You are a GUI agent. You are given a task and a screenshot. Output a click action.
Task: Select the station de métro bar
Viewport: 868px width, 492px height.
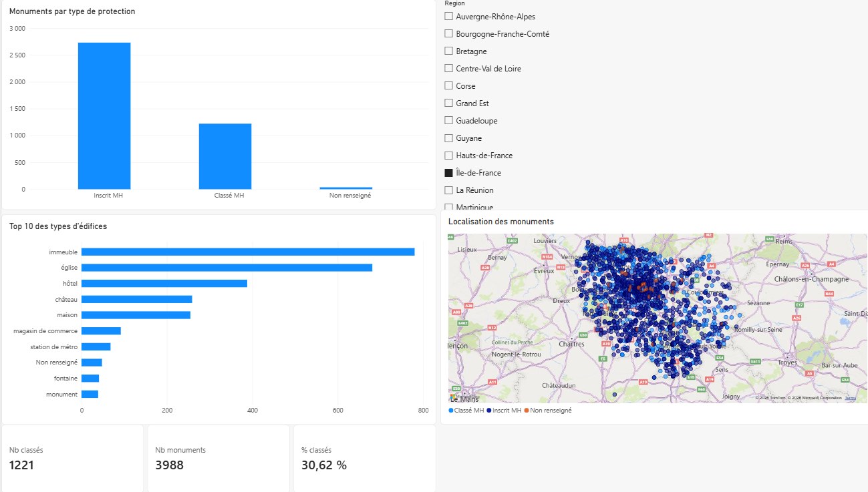96,346
